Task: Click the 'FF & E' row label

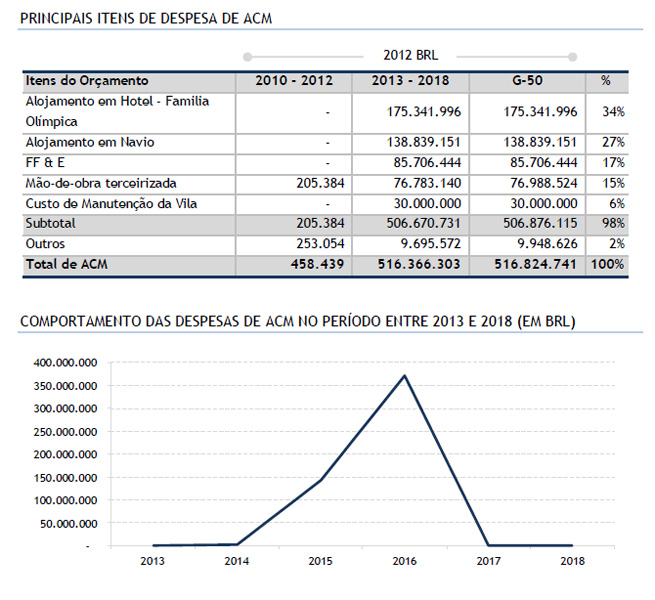Action: (45, 163)
